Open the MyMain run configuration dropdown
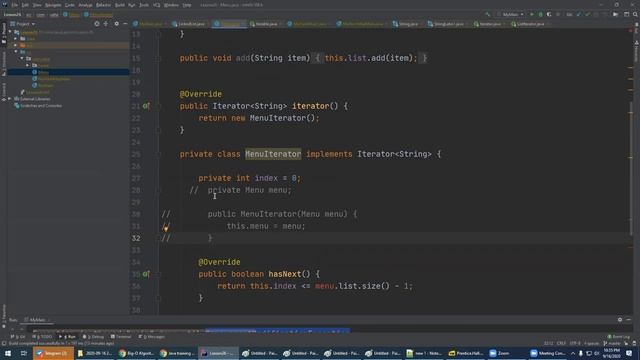 (511, 15)
